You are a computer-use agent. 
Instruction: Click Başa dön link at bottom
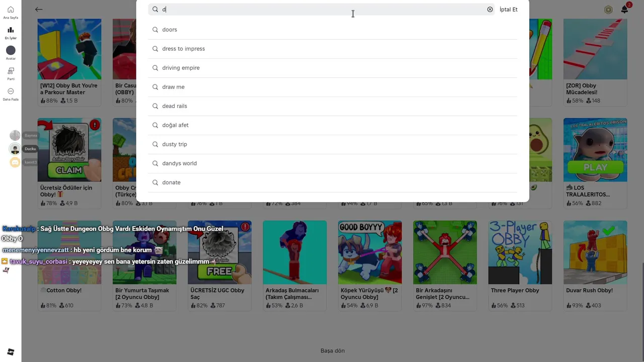[333, 350]
